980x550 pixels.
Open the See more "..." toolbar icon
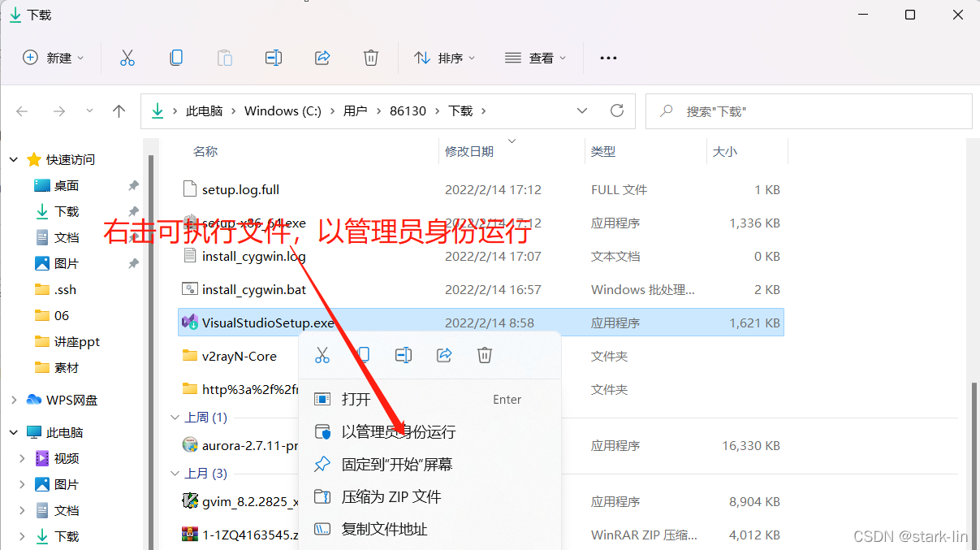click(607, 57)
